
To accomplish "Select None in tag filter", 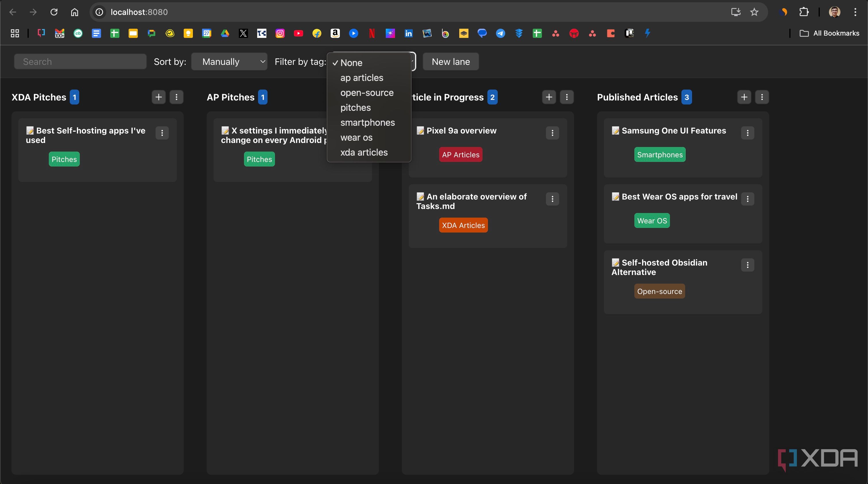I will (x=369, y=63).
